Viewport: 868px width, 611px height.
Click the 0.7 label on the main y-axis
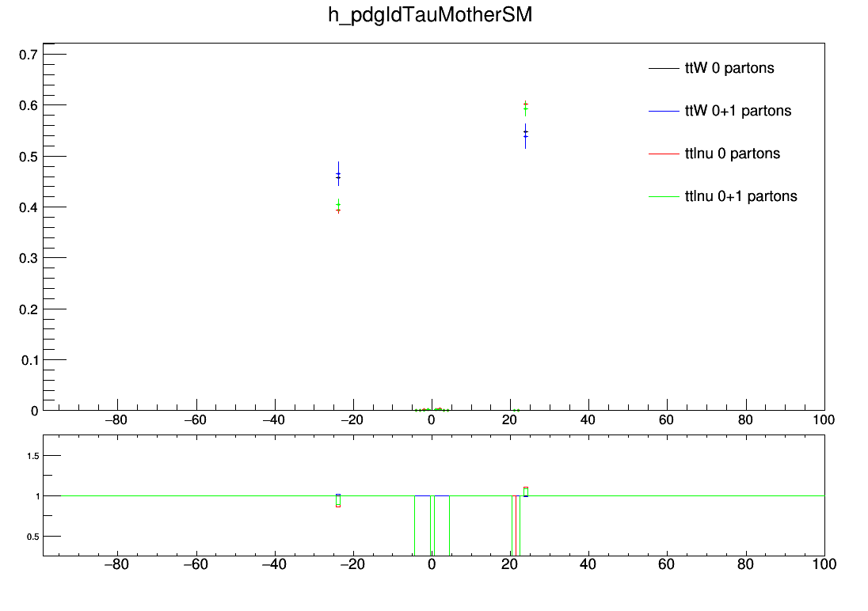pos(29,55)
